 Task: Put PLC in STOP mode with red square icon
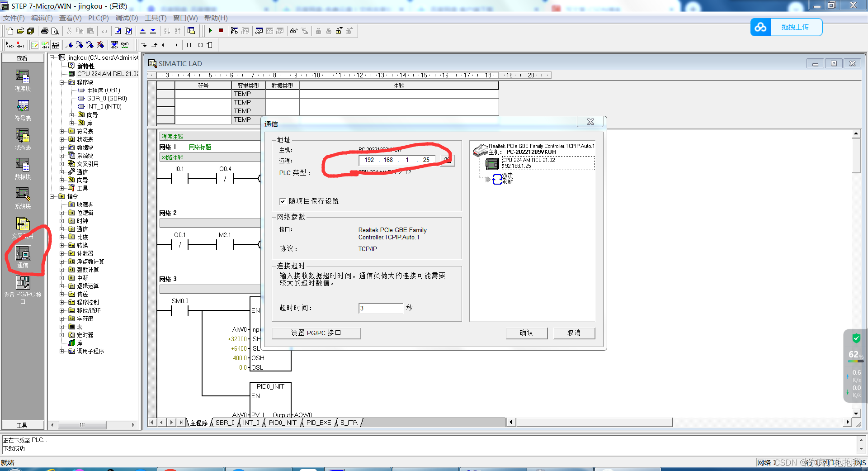(x=221, y=30)
